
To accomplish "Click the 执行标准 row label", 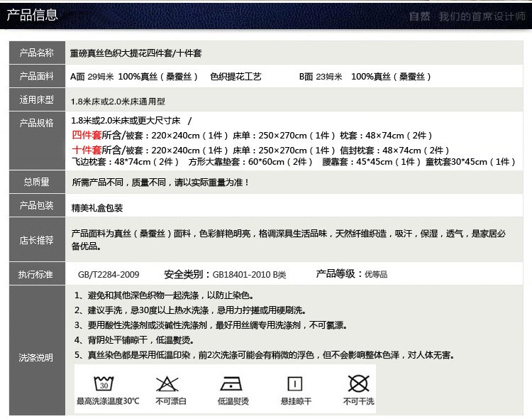I will [36, 274].
